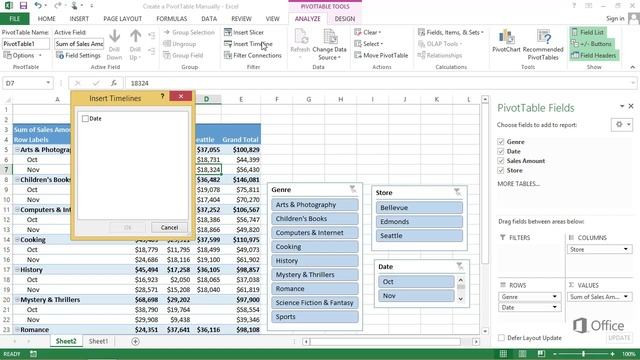Click the macro record status bar icon
This screenshot has height=360, width=640.
click(x=33, y=354)
